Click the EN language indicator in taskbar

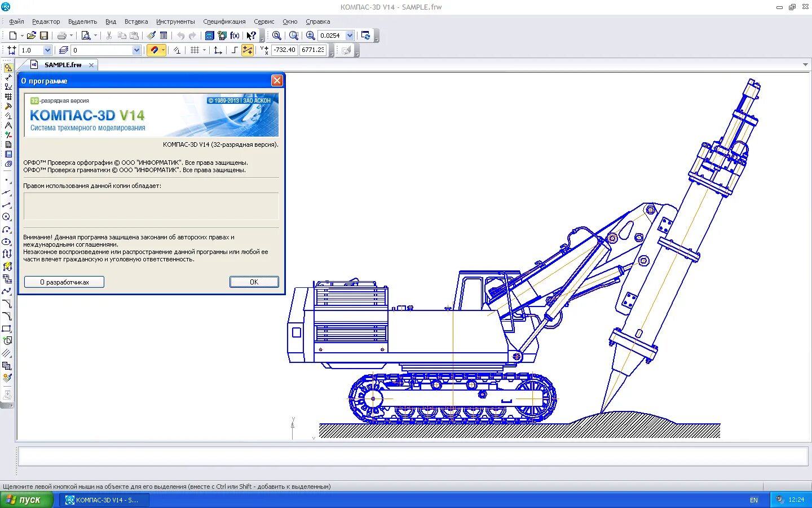pyautogui.click(x=754, y=500)
